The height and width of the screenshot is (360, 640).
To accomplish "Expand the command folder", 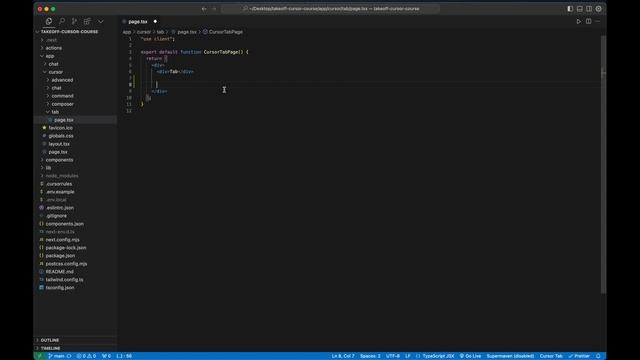I will point(62,96).
